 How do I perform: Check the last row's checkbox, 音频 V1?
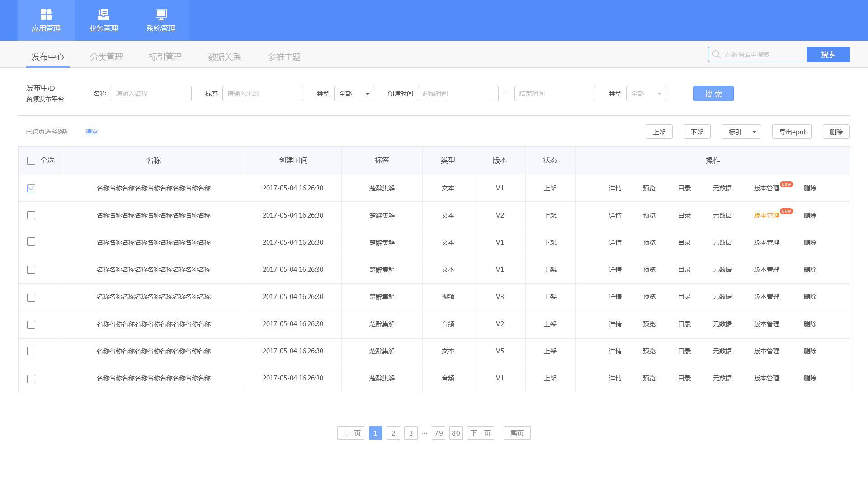tap(31, 379)
